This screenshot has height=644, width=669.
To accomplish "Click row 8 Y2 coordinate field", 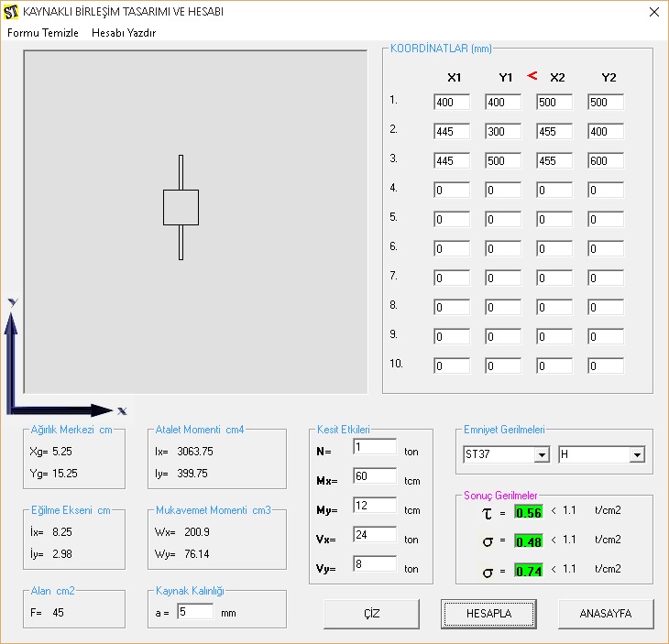I will click(606, 308).
